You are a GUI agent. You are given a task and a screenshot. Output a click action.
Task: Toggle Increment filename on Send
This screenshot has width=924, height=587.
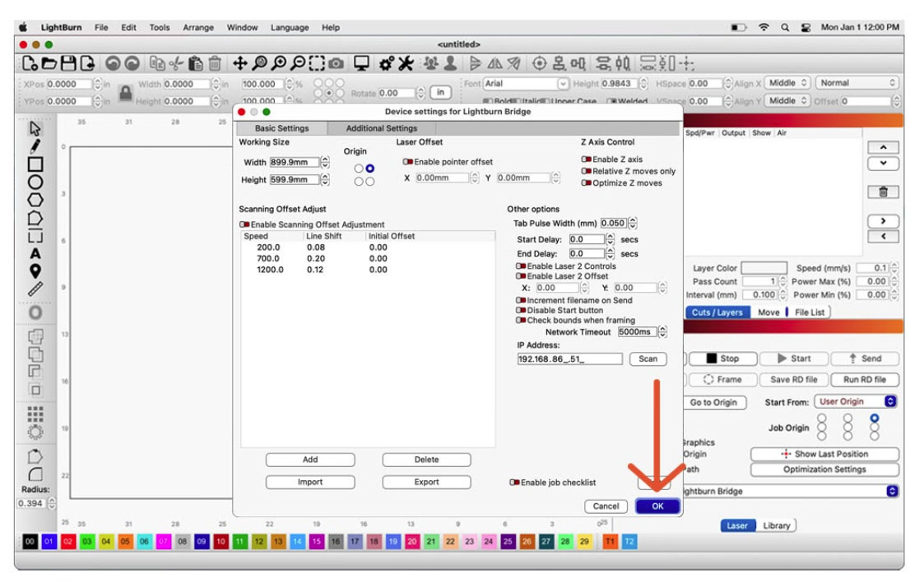[x=520, y=300]
